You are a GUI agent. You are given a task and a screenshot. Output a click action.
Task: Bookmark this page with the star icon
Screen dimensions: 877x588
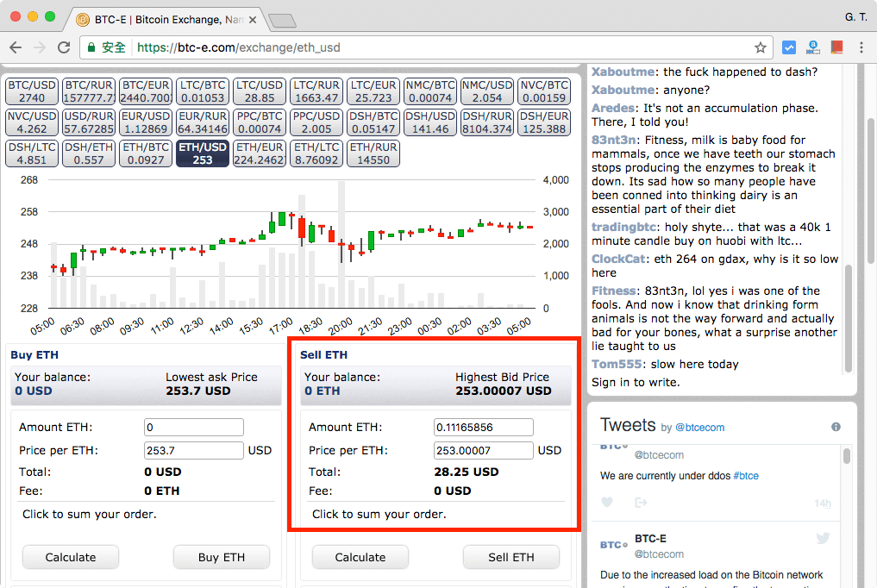[760, 47]
